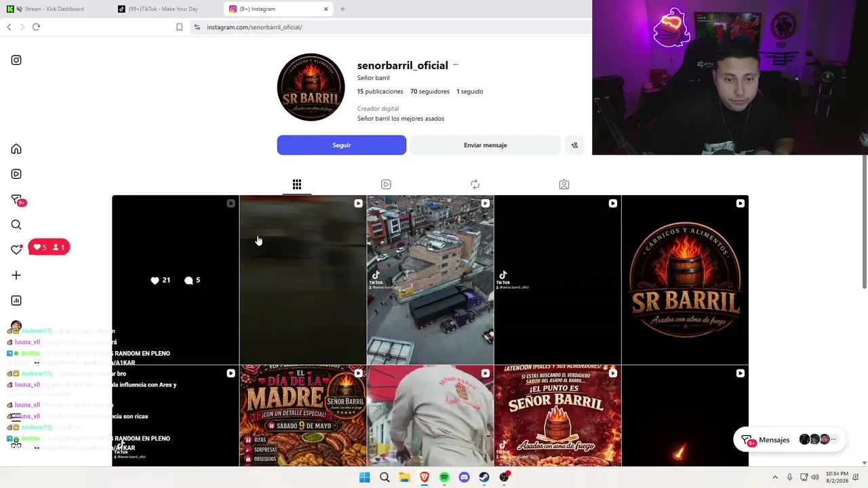This screenshot has height=488, width=868.
Task: Open Instagram direct messages sidebar icon
Action: click(17, 200)
